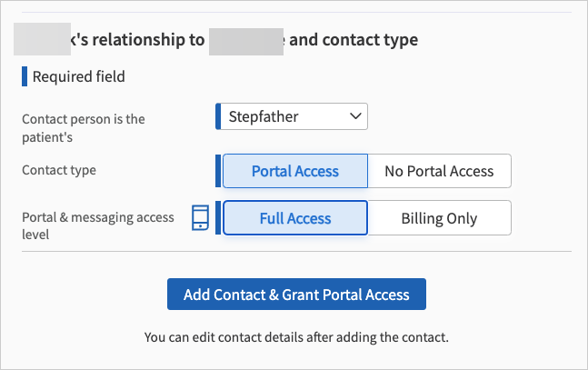Click the "Contact person is the patient's" label
The height and width of the screenshot is (370, 588).
[x=83, y=128]
